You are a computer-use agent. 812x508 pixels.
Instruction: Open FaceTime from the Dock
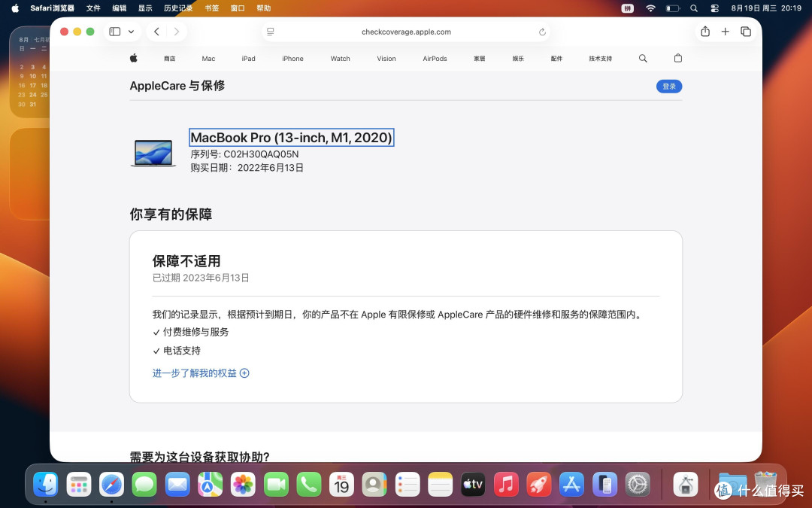pos(276,485)
